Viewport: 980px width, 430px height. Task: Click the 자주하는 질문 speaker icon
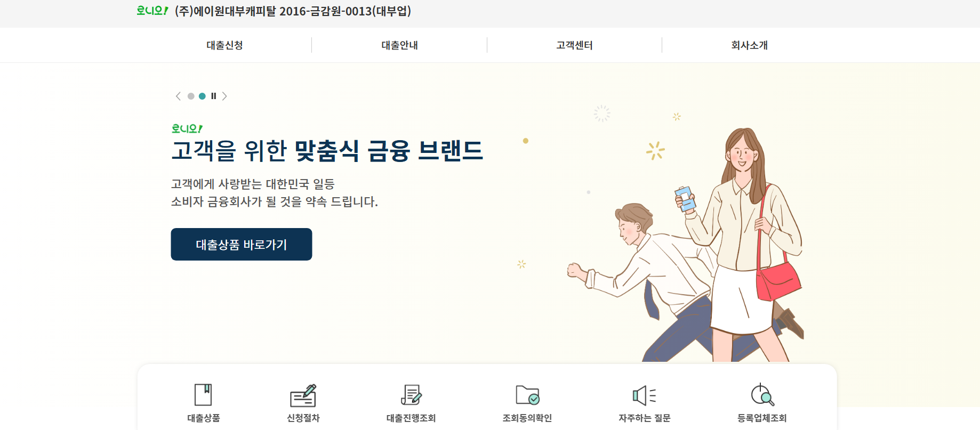[644, 395]
